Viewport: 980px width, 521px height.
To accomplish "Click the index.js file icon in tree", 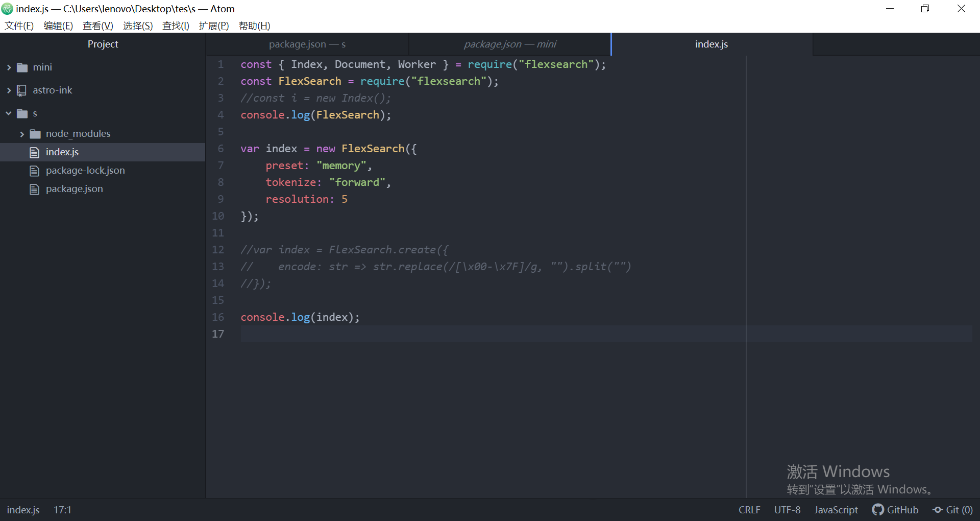I will [x=34, y=152].
